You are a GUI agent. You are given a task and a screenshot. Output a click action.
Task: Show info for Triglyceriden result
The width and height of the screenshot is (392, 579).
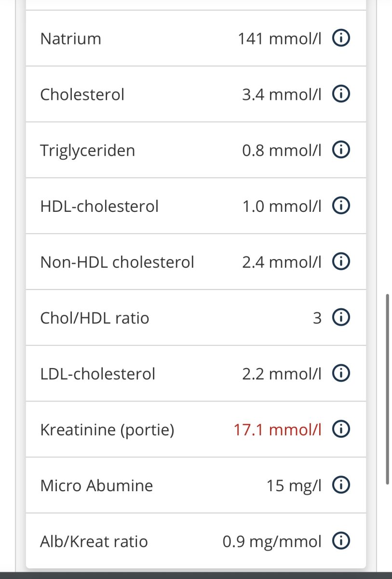tap(341, 151)
